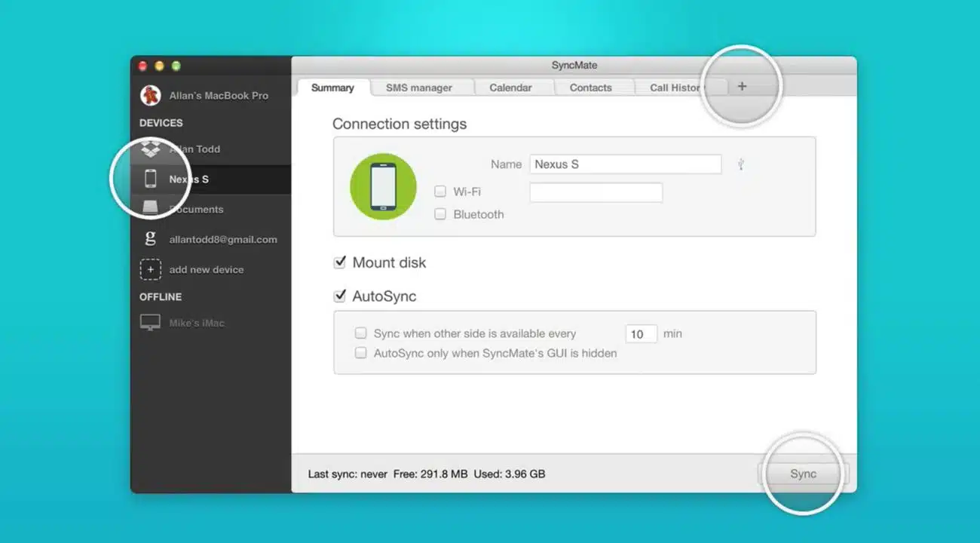This screenshot has height=543, width=980.
Task: Enable the Wi-Fi checkbox
Action: [440, 192]
